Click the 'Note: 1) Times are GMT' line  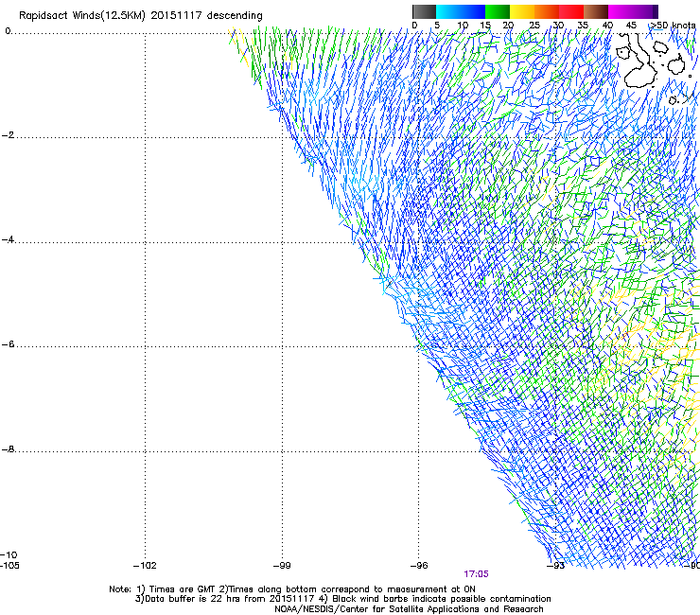coord(292,589)
